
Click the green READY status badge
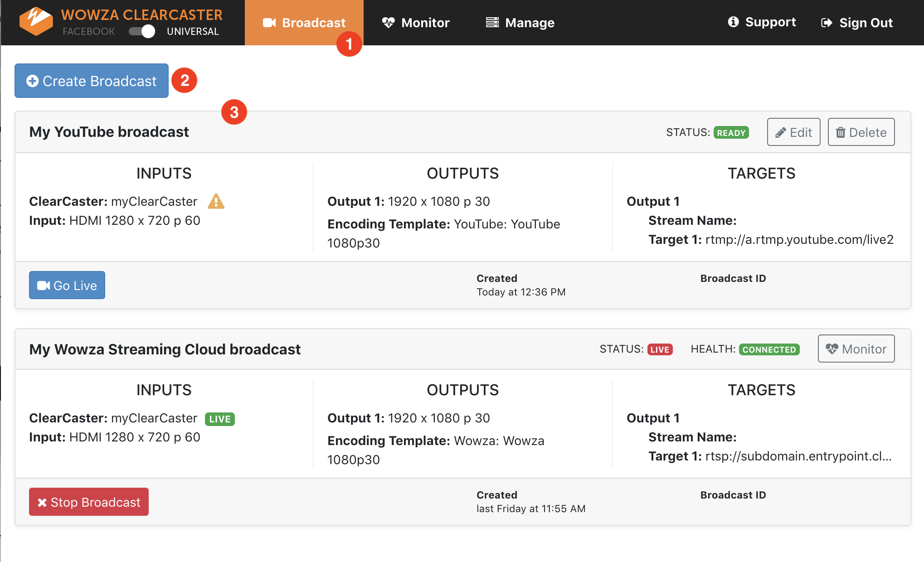click(731, 133)
